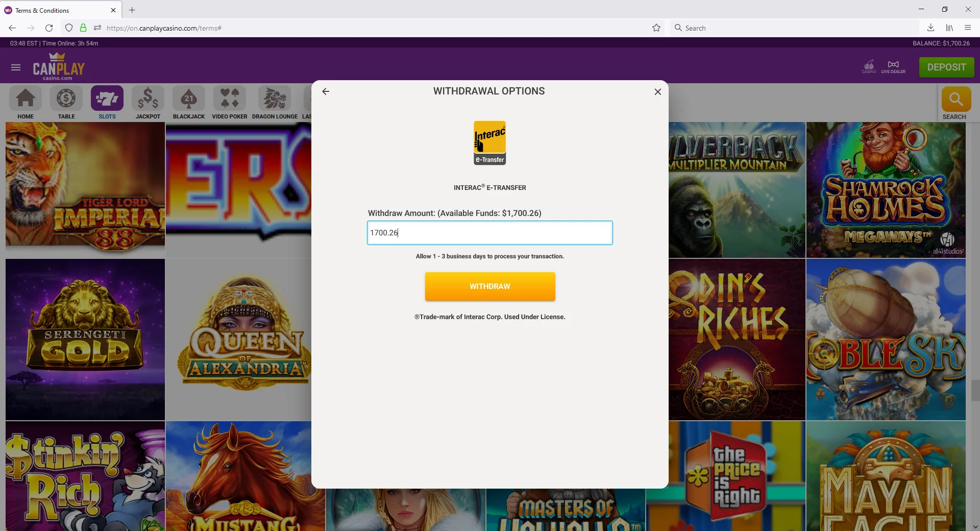Click browser back arrow
980x531 pixels.
[x=12, y=28]
